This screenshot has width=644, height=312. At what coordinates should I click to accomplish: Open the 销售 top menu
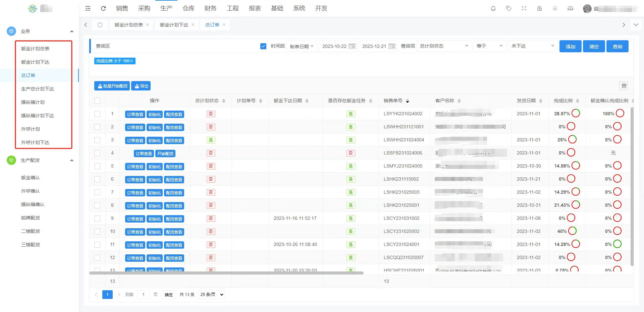coord(122,8)
